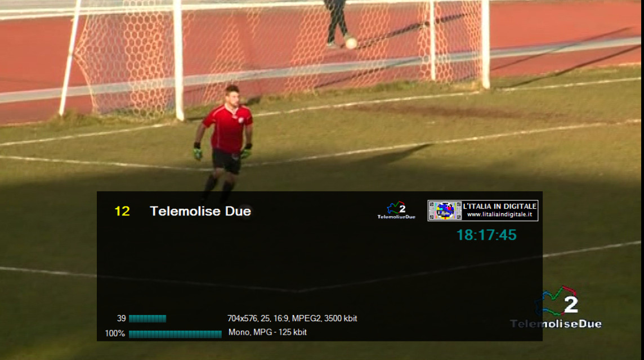Click the small TelemoliseDue logo in info banner
This screenshot has height=360, width=644.
pos(396,210)
